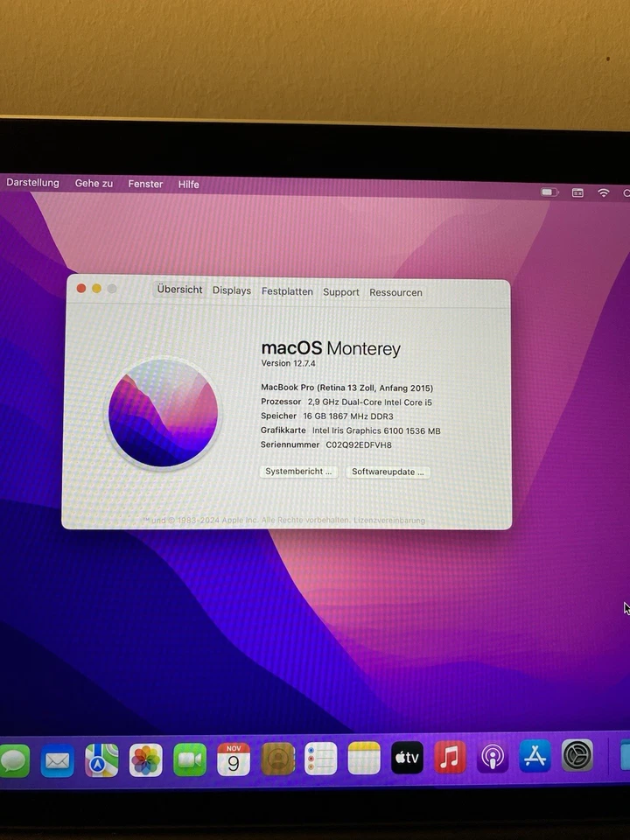
Task: Check the battery status icon in menu bar
Action: (549, 192)
